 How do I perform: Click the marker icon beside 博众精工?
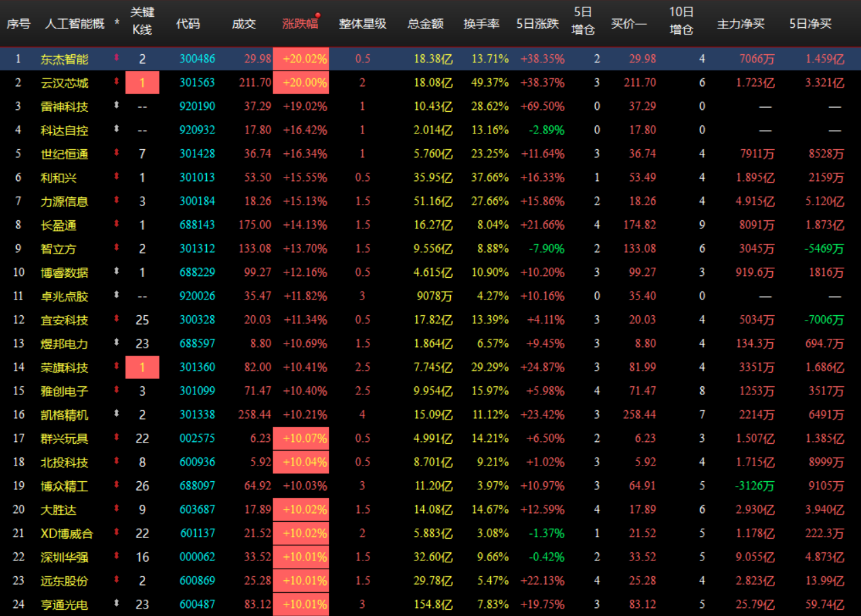tap(117, 485)
